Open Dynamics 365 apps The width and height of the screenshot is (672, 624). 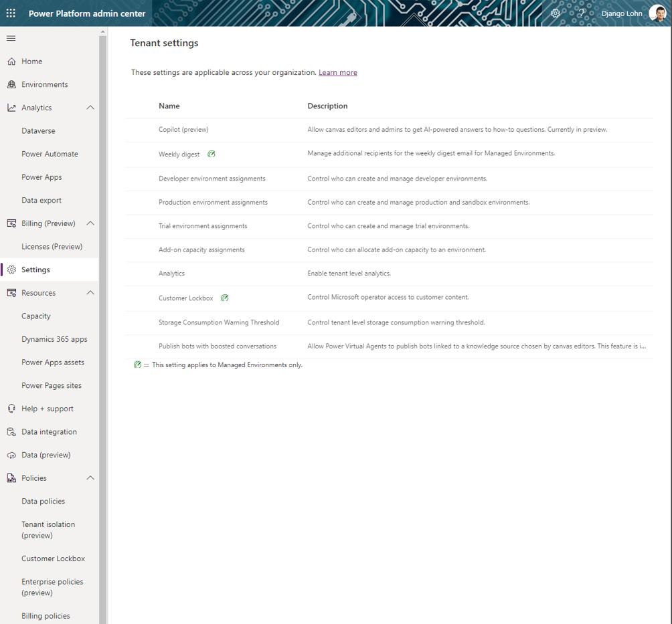[x=54, y=339]
